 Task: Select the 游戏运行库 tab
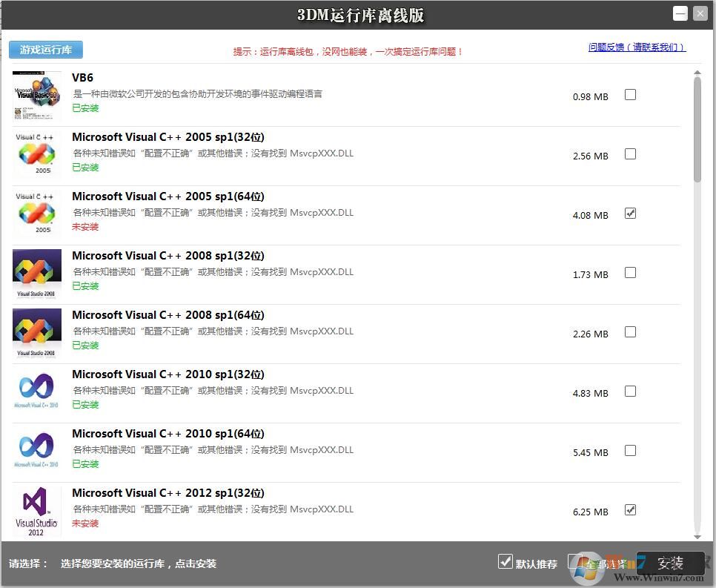[x=45, y=49]
